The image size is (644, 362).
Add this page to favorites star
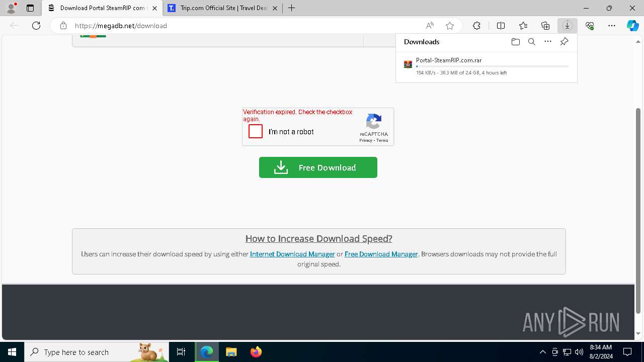click(450, 26)
